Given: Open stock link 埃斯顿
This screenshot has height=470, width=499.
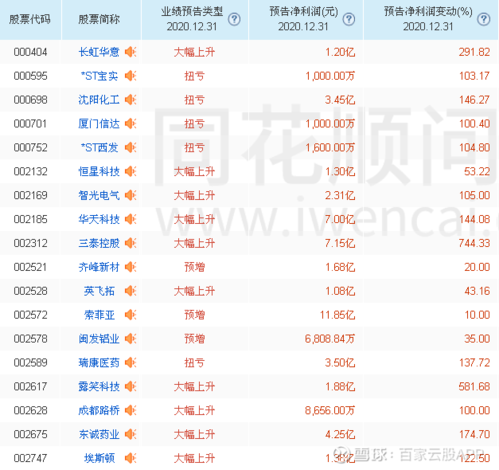Looking at the screenshot, I should click(99, 458).
